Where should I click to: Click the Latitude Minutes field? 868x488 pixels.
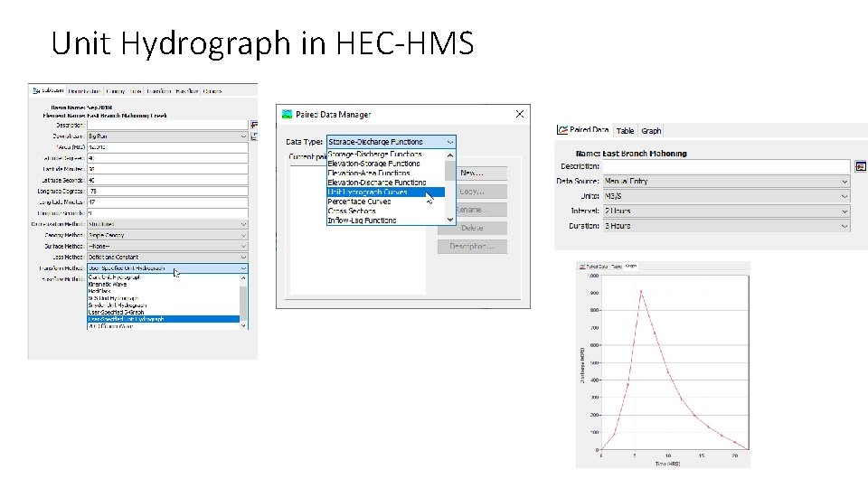click(167, 169)
